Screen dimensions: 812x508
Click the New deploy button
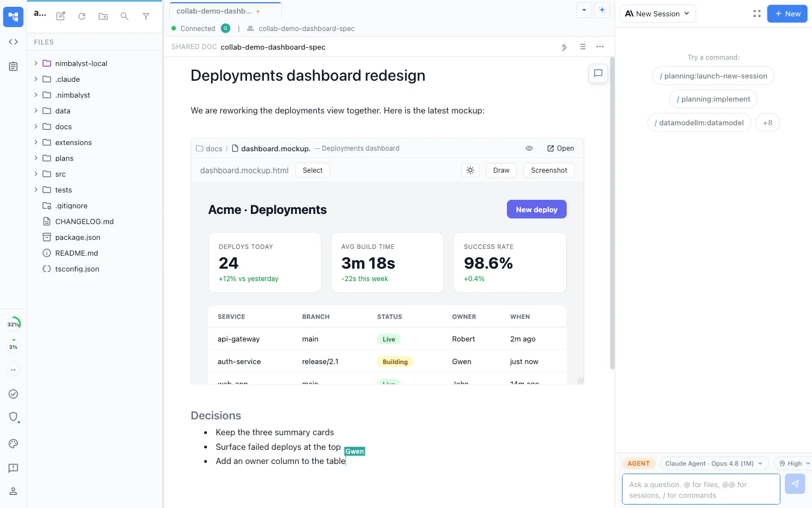point(537,209)
